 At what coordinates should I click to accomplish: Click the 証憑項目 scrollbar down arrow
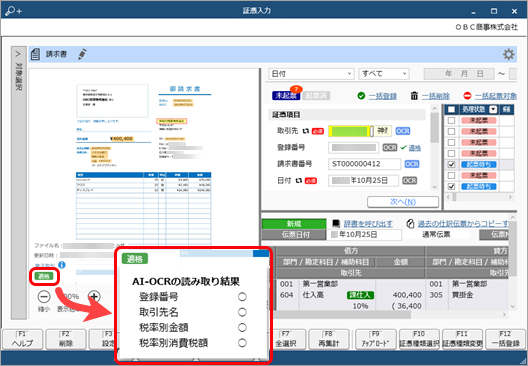pos(434,187)
